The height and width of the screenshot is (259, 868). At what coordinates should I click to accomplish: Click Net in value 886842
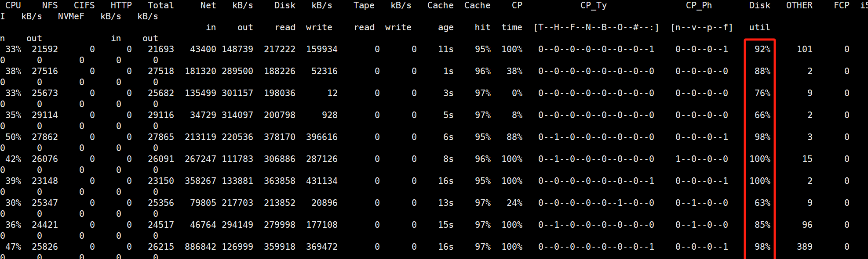pos(201,247)
